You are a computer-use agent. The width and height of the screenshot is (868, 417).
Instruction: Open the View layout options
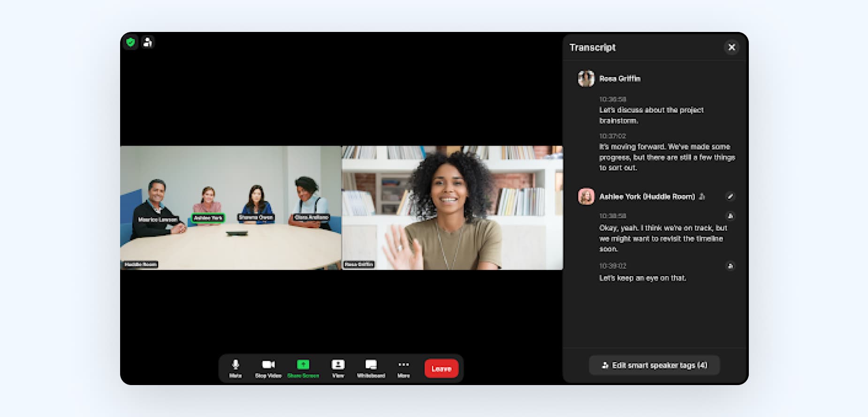[x=338, y=369]
